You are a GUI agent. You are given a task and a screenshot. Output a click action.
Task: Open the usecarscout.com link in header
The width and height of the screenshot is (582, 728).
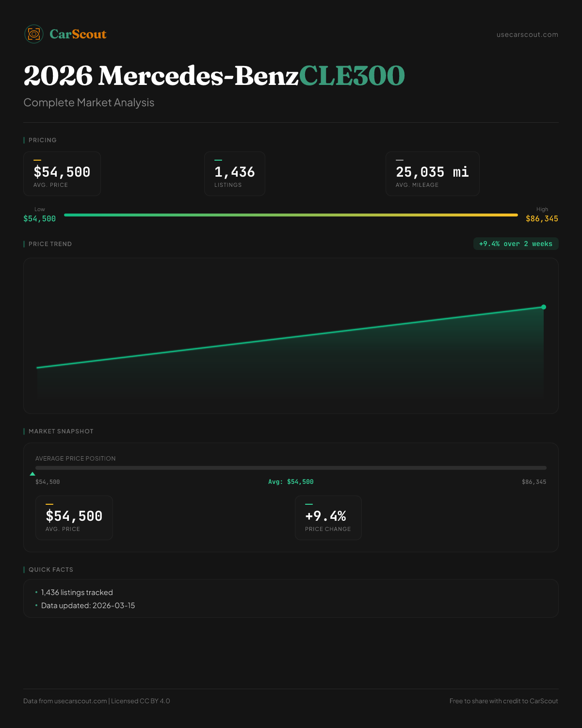tap(527, 34)
